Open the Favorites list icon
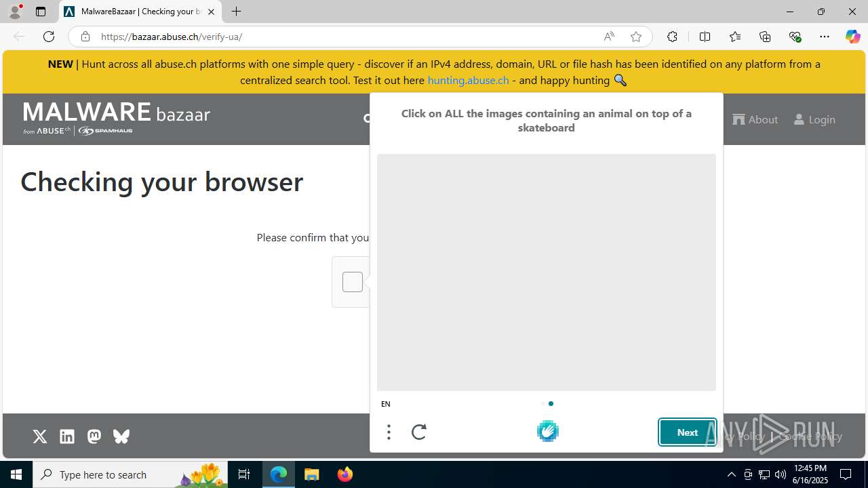 (735, 37)
